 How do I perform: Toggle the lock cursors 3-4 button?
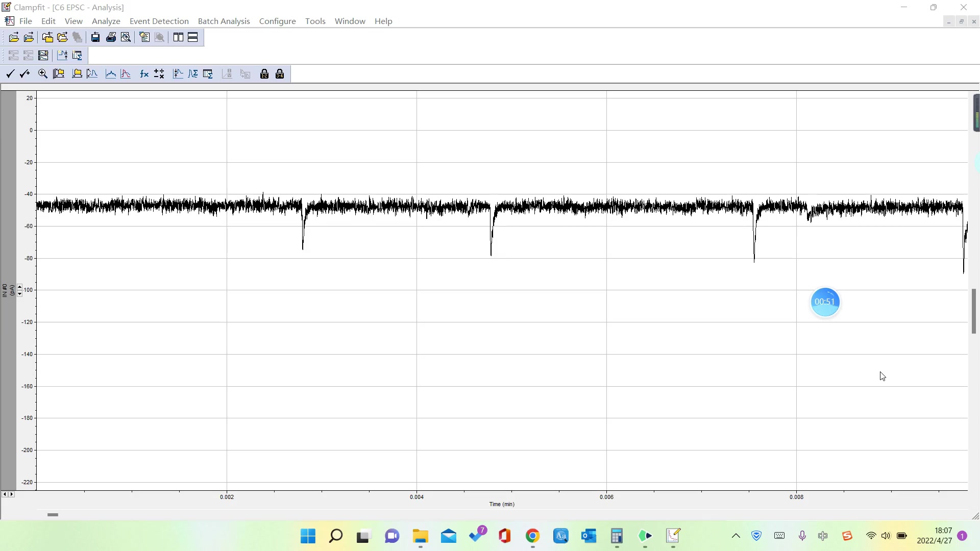280,74
